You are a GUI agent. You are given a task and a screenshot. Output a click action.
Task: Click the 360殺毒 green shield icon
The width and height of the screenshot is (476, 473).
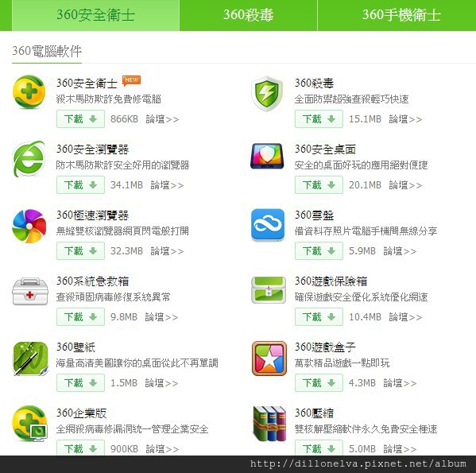(x=267, y=93)
